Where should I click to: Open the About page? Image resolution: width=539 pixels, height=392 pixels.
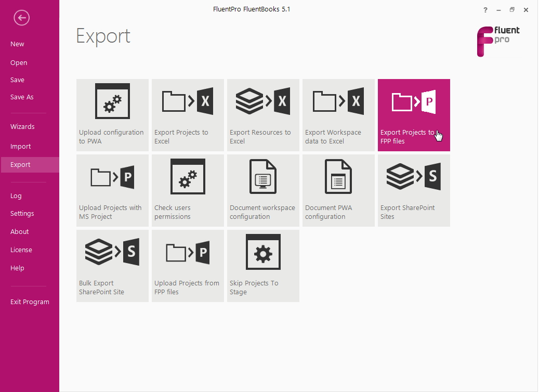(20, 232)
